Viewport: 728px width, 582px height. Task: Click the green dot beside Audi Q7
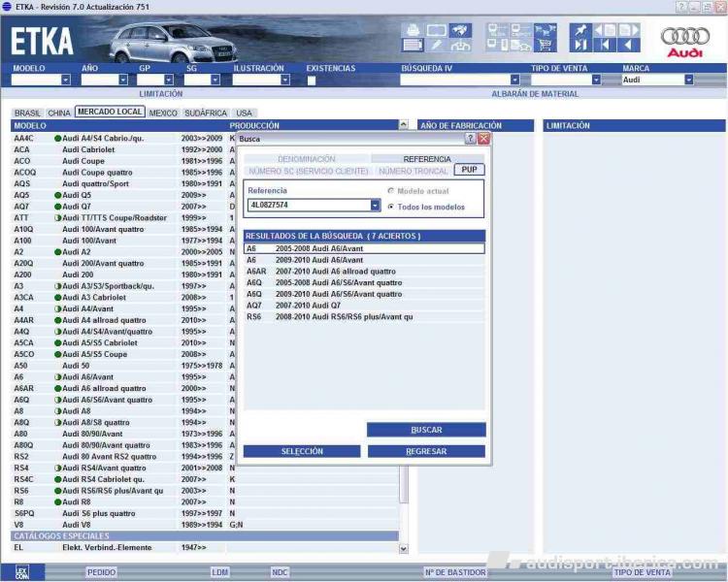click(58, 207)
